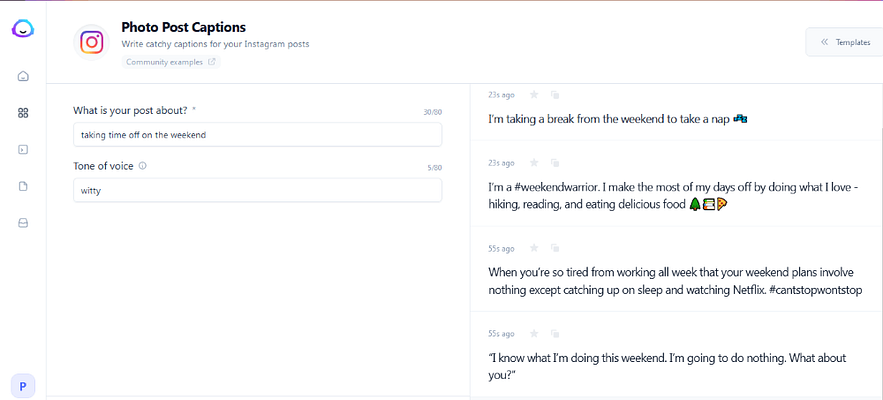The height and width of the screenshot is (400, 883).
Task: Copy the nap break caption
Action: 555,95
